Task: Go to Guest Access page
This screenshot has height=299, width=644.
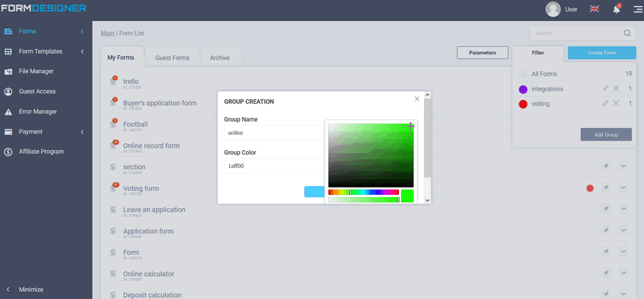Action: (37, 91)
